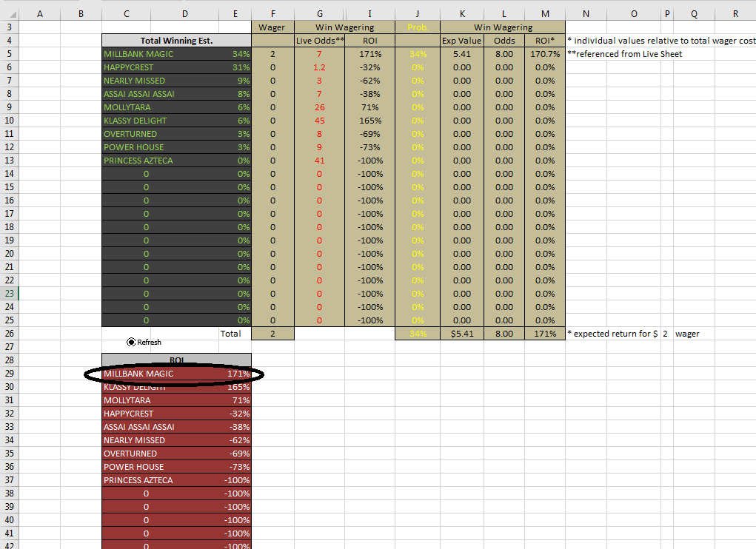Click column header G
This screenshot has width=756, height=549.
tap(319, 13)
